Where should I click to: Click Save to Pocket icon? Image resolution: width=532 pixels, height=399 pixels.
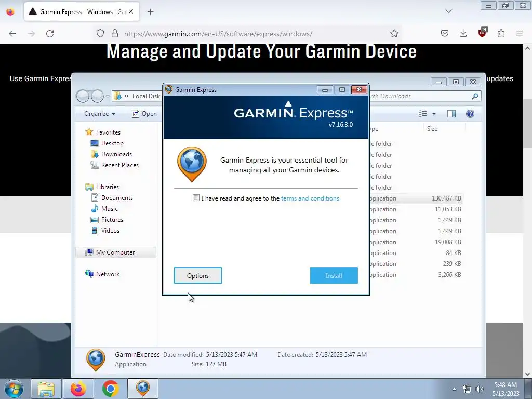coord(445,33)
